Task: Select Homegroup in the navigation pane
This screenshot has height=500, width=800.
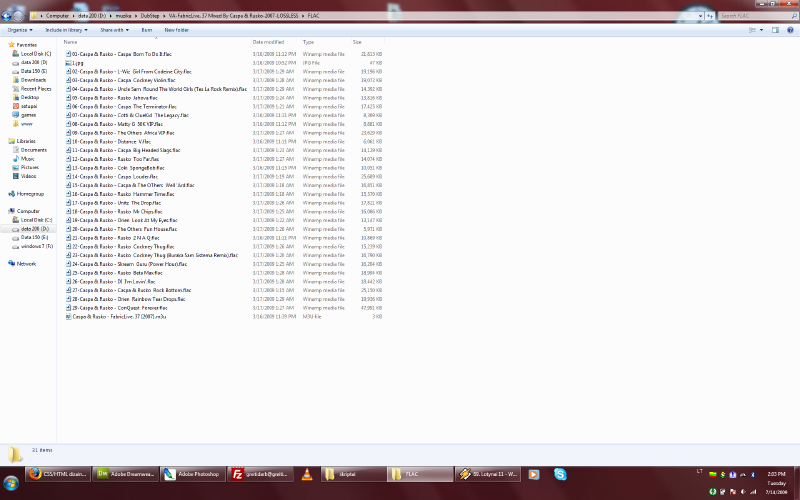Action: (26, 194)
